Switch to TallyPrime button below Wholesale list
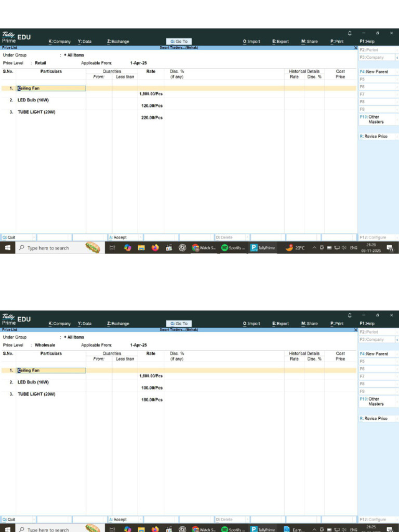The width and height of the screenshot is (399, 532). click(x=262, y=529)
